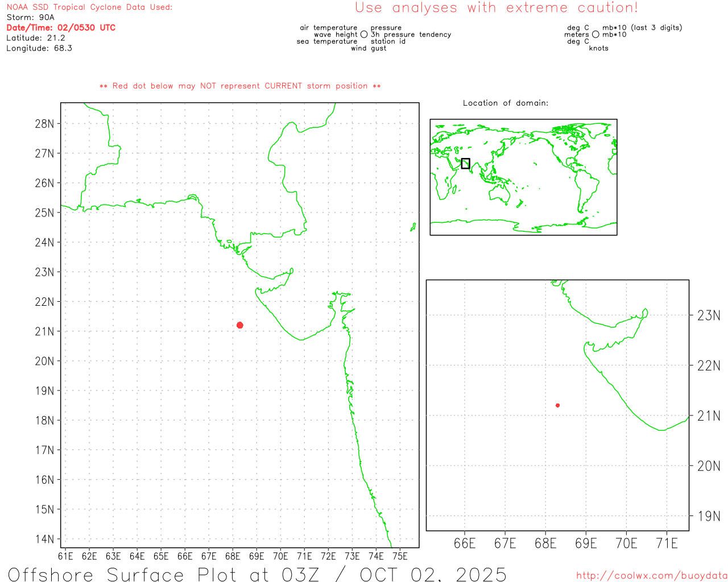Click the '25N' latitude label on the main map

pyautogui.click(x=44, y=213)
